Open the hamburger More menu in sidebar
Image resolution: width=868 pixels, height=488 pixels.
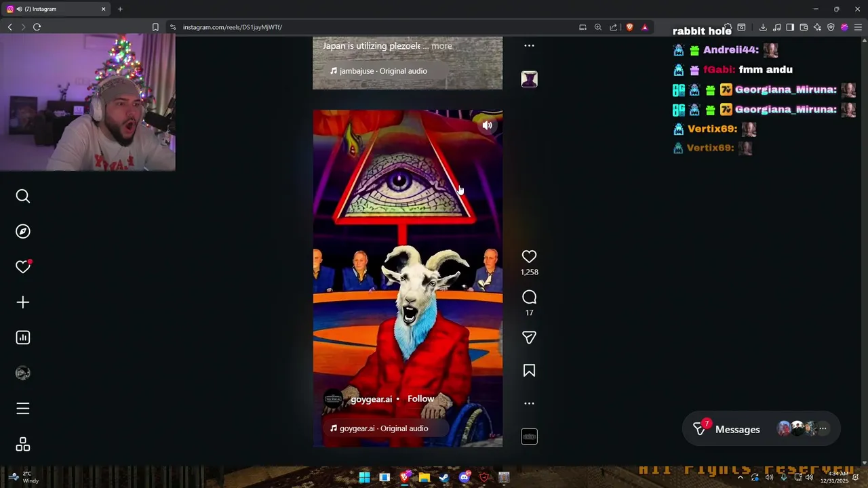click(23, 409)
